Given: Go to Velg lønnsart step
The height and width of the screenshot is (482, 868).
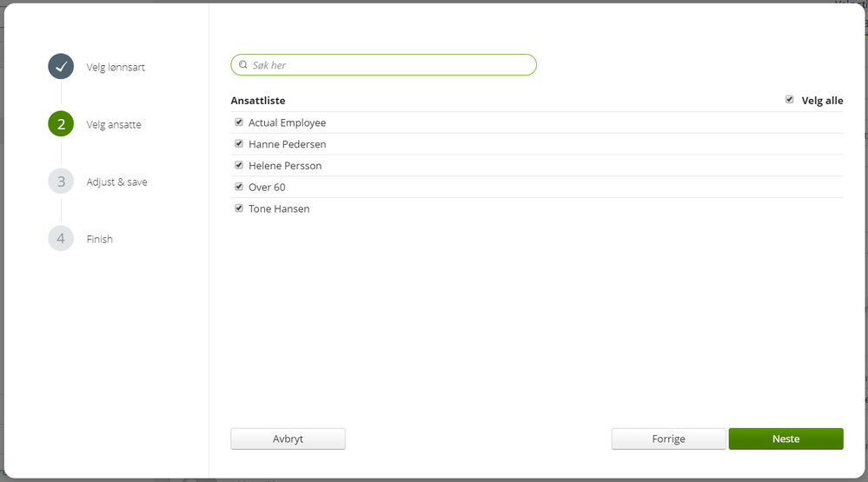Looking at the screenshot, I should coord(116,67).
